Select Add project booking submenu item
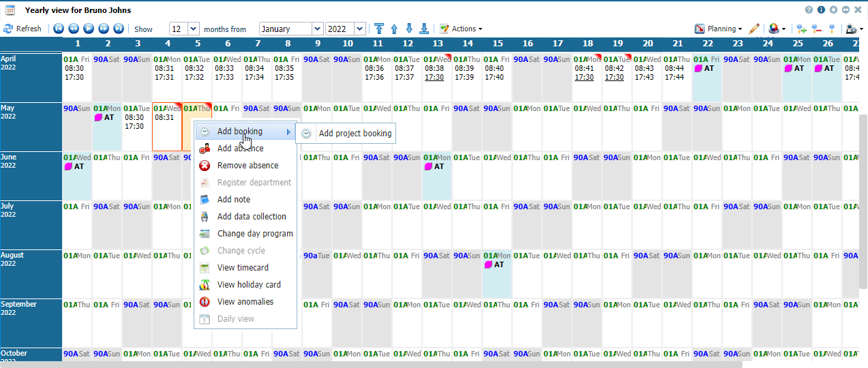868x368 pixels. (x=355, y=134)
